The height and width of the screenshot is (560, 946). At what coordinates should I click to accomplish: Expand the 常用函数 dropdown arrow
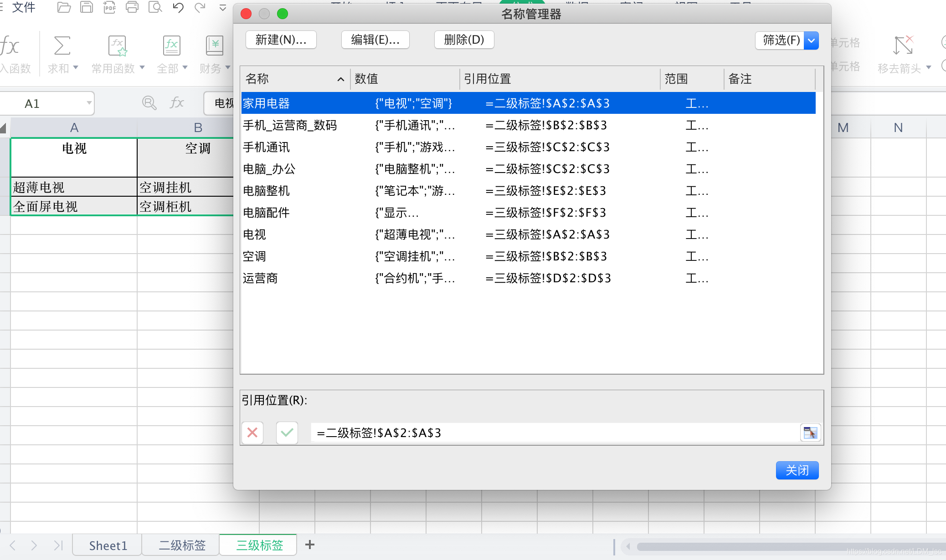[142, 68]
